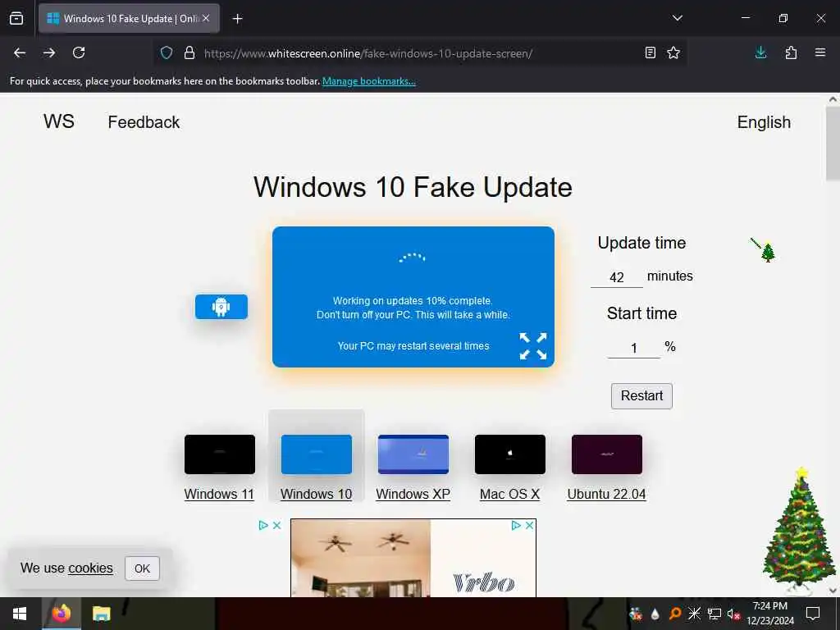Open the left ad AdChoices triangle icon

(263, 526)
